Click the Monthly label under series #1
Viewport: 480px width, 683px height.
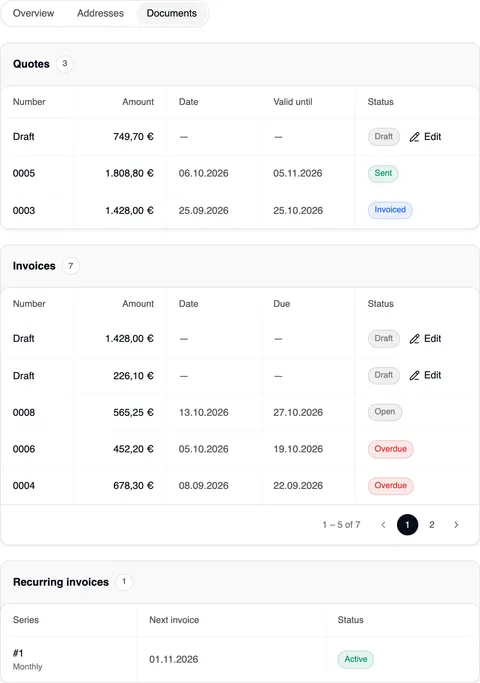[x=27, y=667]
